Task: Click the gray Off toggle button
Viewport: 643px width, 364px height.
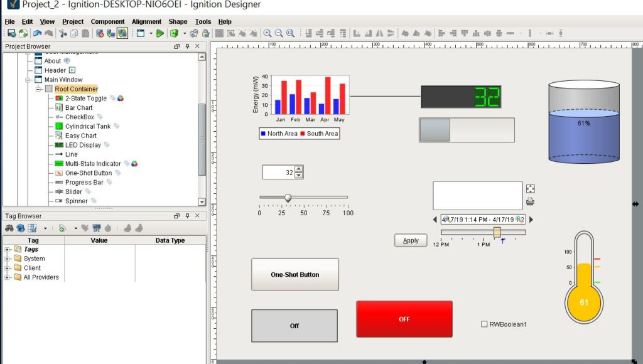Action: 294,326
